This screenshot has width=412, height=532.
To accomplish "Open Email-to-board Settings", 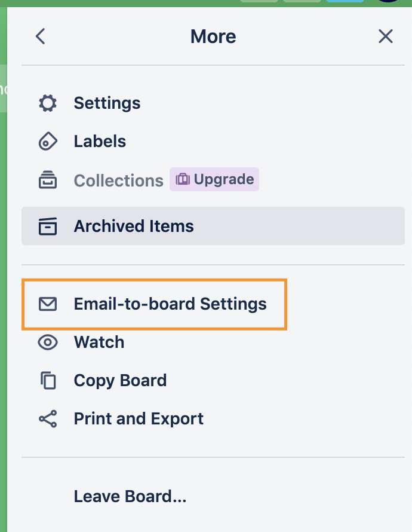I will coord(170,304).
